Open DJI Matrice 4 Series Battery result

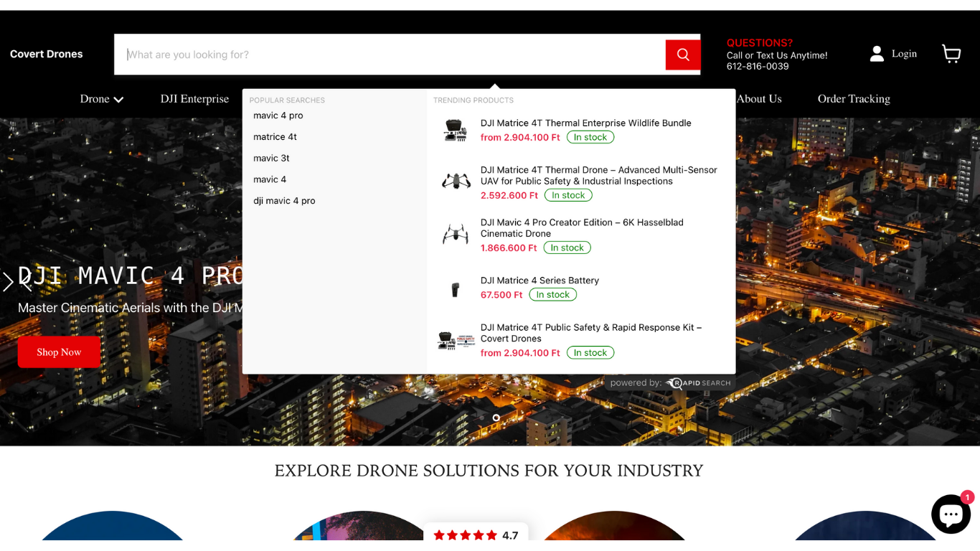coord(540,281)
